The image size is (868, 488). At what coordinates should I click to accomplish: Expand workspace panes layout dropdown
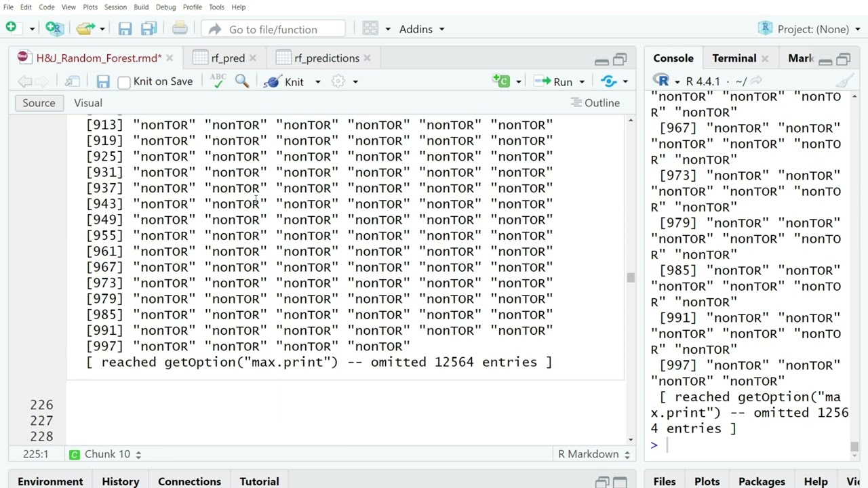(387, 29)
